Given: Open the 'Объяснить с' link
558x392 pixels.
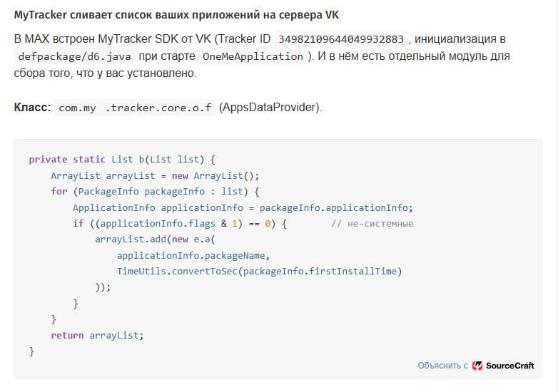Looking at the screenshot, I should point(442,366).
